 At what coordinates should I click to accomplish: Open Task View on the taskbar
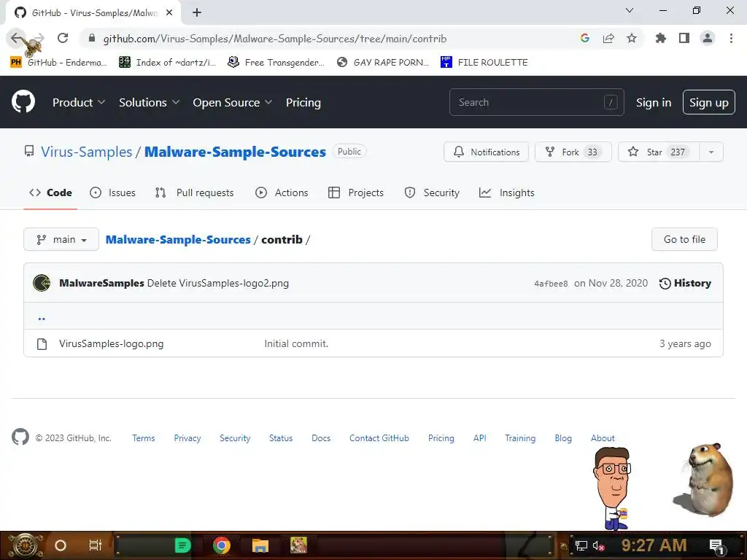pos(96,545)
